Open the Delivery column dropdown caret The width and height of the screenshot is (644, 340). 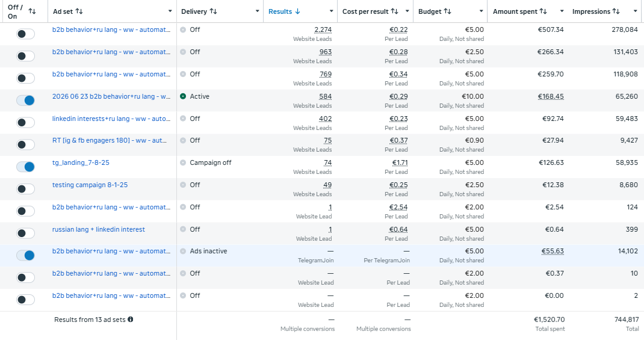[x=257, y=11]
